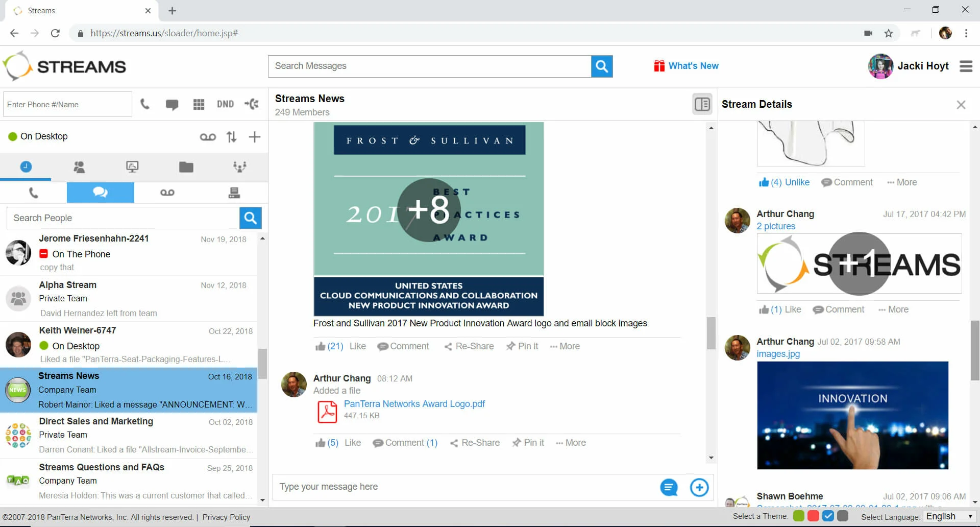
Task: Expand More under STREAMS pictures post
Action: pyautogui.click(x=893, y=309)
